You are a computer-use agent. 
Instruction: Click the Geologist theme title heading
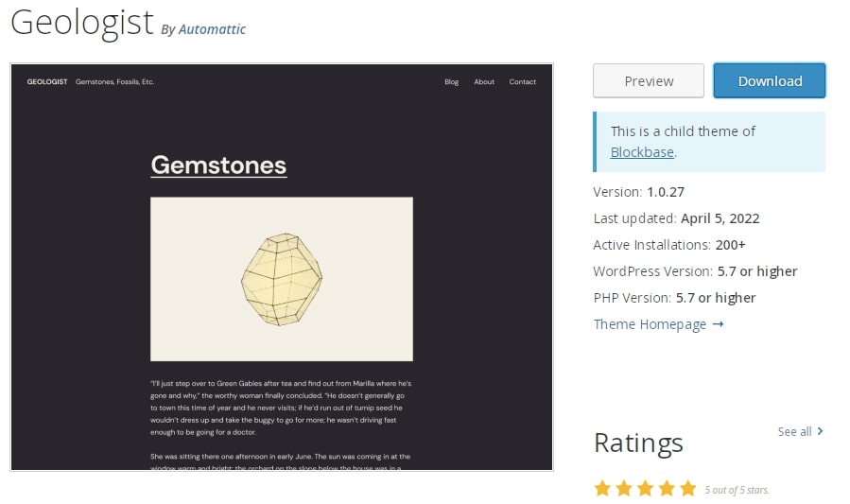click(x=81, y=23)
